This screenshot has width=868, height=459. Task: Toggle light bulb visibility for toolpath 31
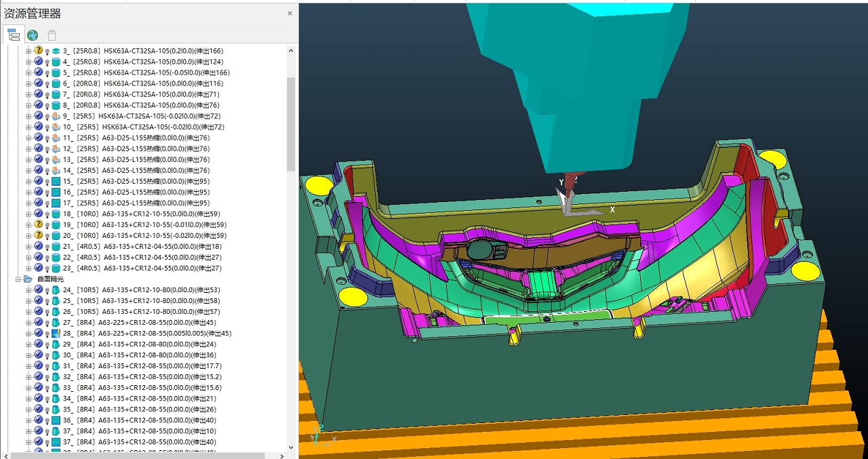click(47, 366)
